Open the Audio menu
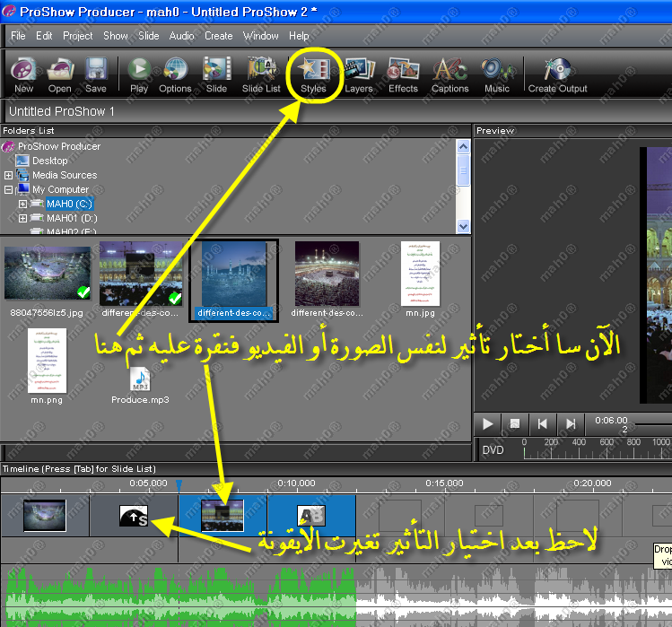Image resolution: width=672 pixels, height=627 pixels. click(181, 36)
